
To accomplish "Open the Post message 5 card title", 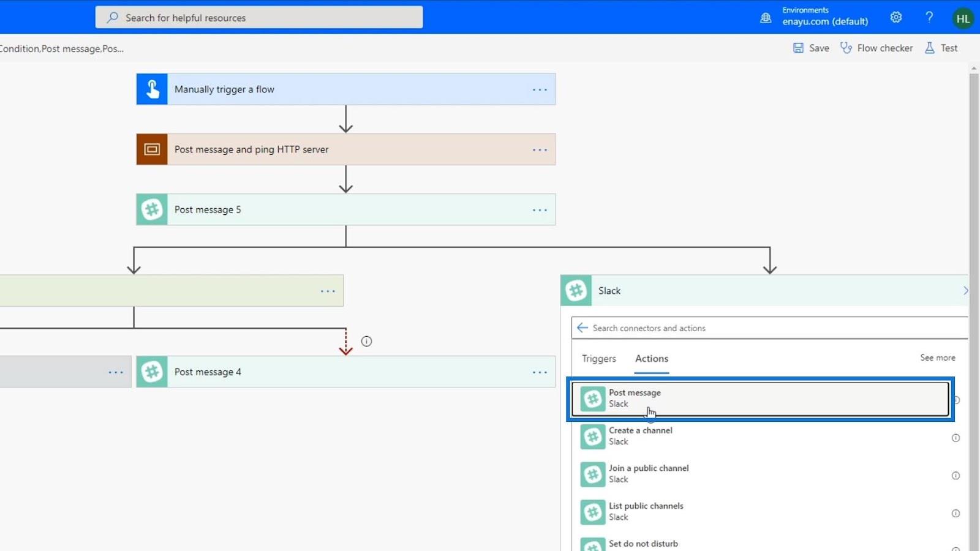I will [208, 209].
